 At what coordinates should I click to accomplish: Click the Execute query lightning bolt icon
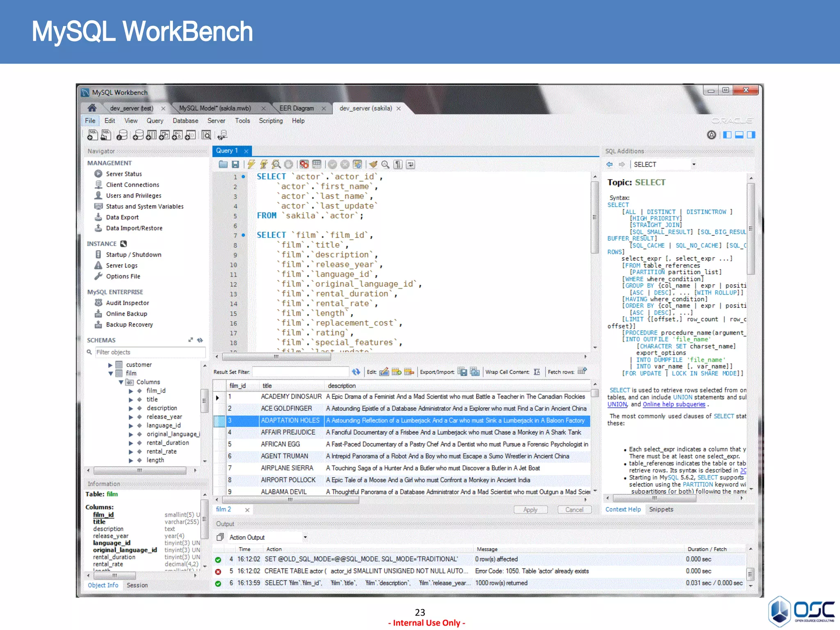tap(251, 164)
